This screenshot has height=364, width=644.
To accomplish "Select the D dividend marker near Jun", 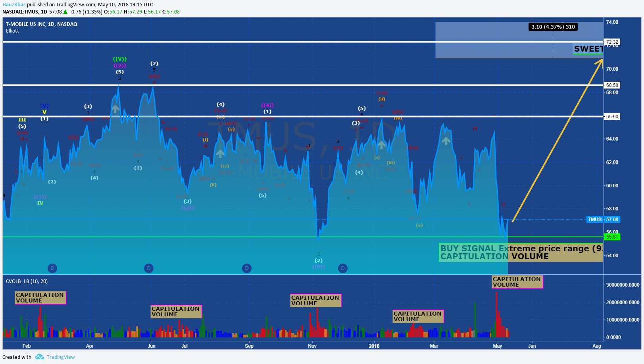I will coord(149,268).
